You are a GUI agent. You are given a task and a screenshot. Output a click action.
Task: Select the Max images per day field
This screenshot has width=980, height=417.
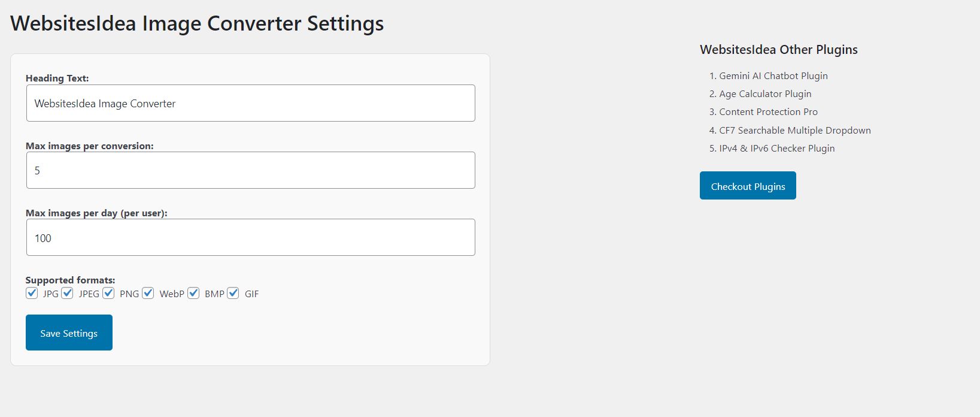click(x=250, y=237)
